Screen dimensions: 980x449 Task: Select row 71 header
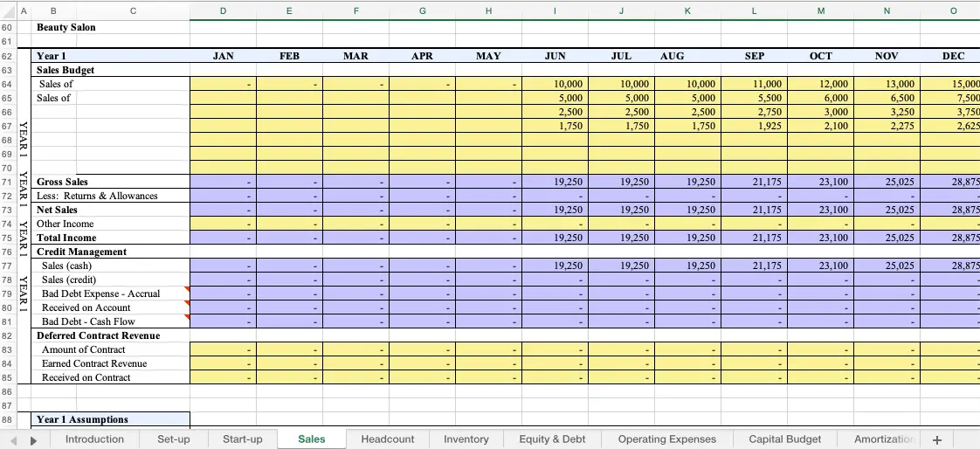tap(6, 182)
